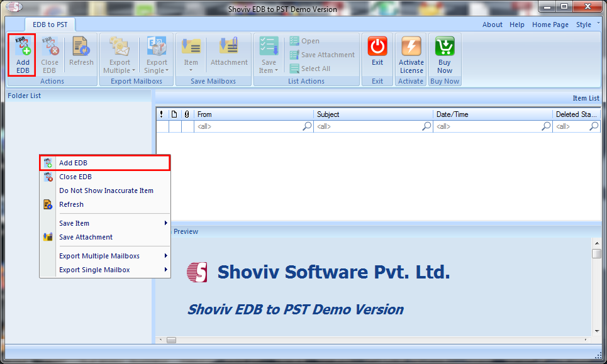This screenshot has height=364, width=607.
Task: Sort by the From column header
Action: point(253,114)
